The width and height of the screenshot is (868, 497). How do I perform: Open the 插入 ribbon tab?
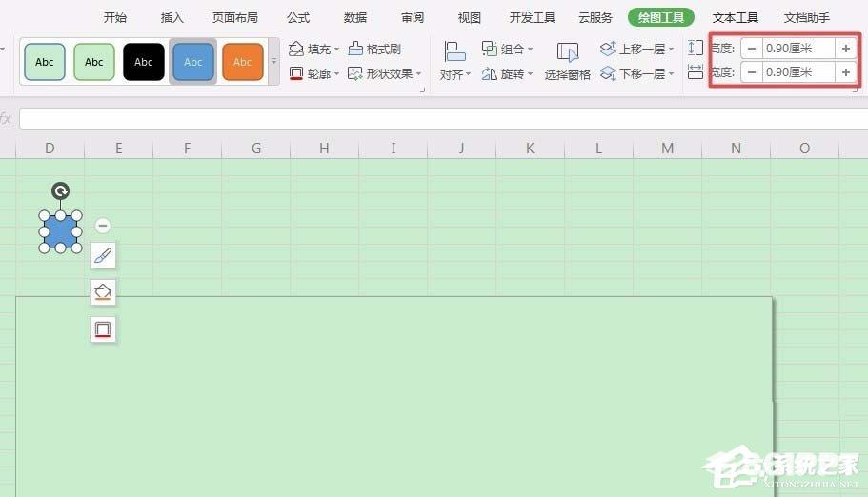pos(172,18)
